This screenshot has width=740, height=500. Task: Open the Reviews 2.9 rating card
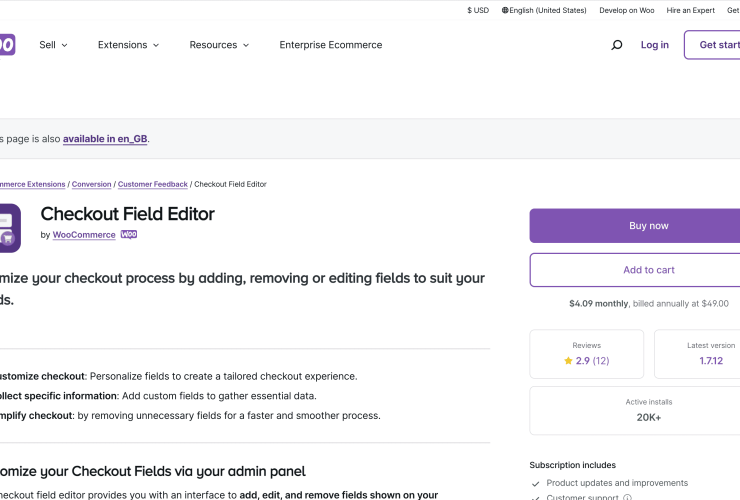tap(586, 354)
